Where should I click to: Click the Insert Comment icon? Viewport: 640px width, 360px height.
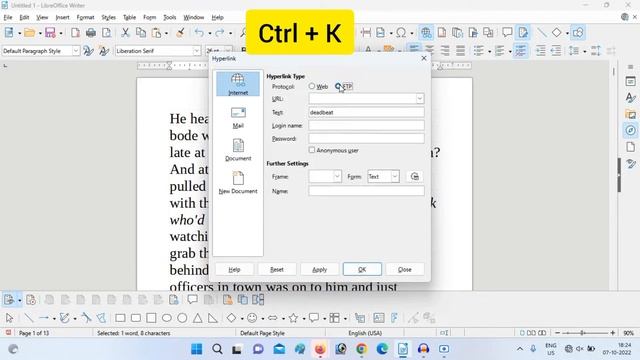[507, 33]
